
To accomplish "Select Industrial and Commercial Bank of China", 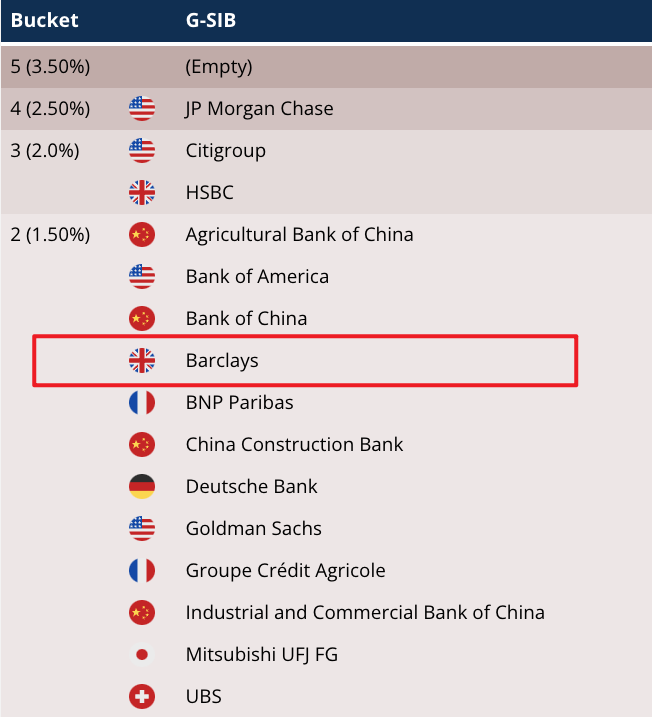I will point(365,613).
